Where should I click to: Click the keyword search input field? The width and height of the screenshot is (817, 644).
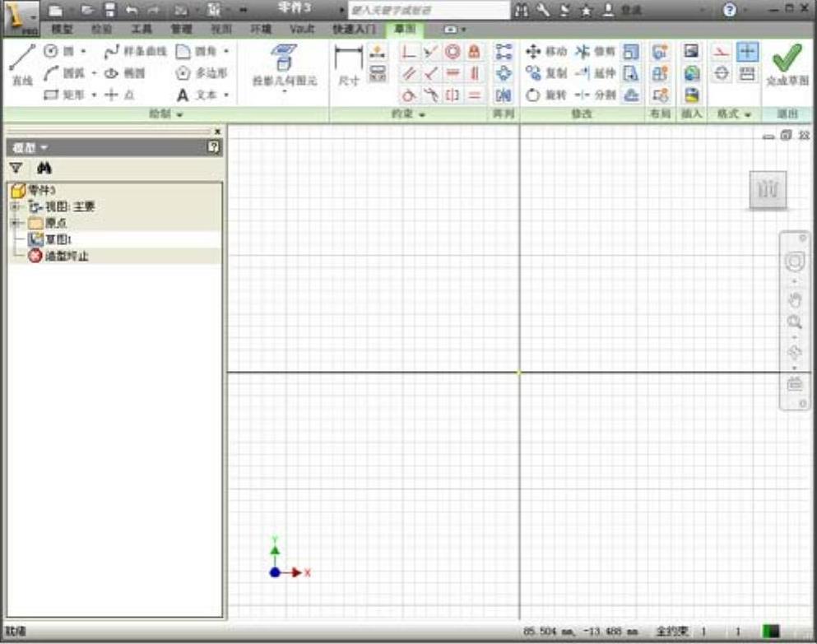coord(429,10)
